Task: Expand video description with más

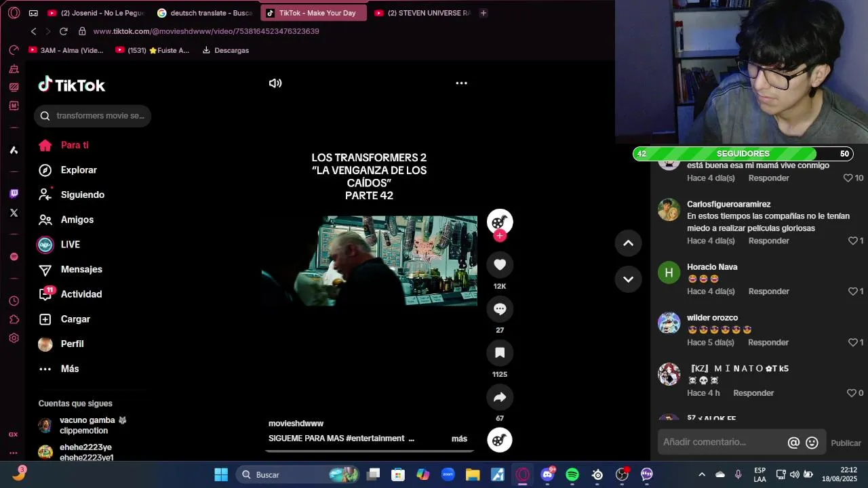Action: pos(459,439)
